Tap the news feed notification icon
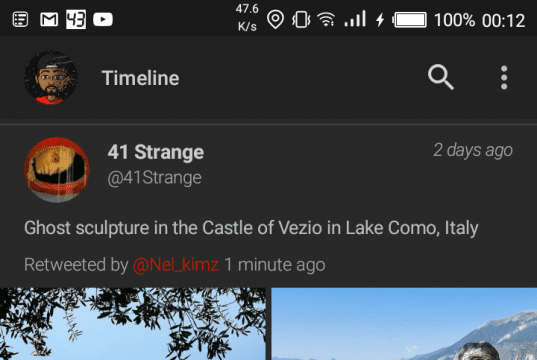This screenshot has height=360, width=537. tap(20, 20)
